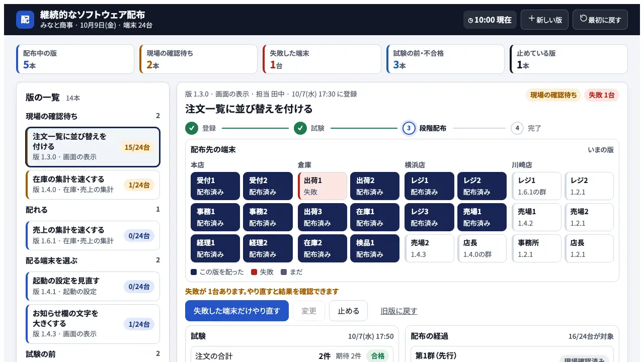Click the 出荷2 device tile
644x362 pixels.
375,186
